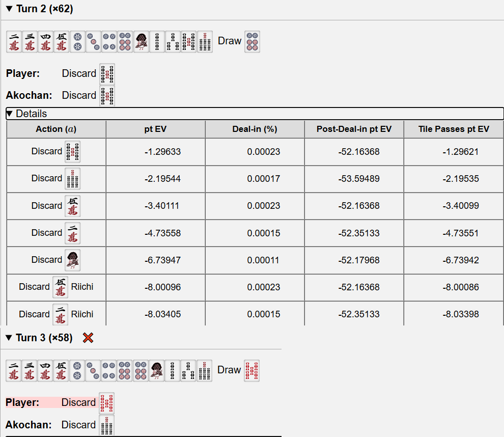Image resolution: width=504 pixels, height=437 pixels.
Task: Click the drawn red 5-sou tile in Turn 3
Action: coord(251,371)
